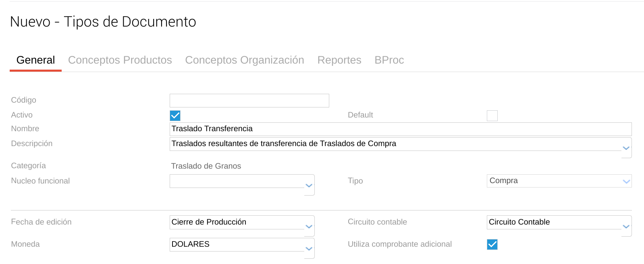The image size is (644, 264).
Task: Switch to the General tab
Action: pyautogui.click(x=35, y=60)
